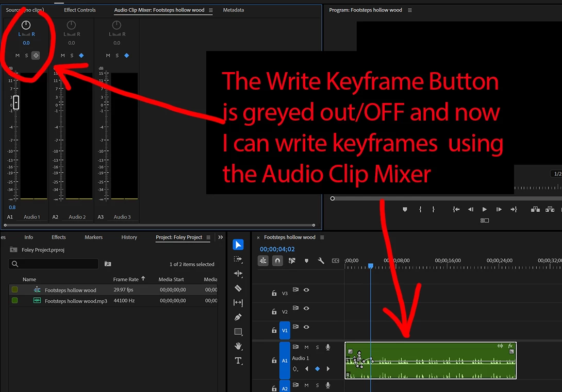The image size is (562, 392).
Task: Solo Audio 1 in Clip Mixer
Action: 26,56
